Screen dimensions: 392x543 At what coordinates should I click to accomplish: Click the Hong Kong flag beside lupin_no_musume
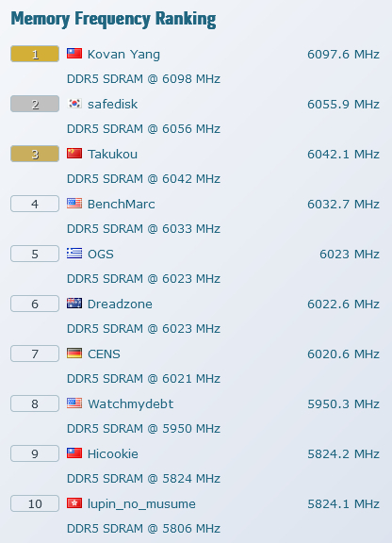click(x=74, y=502)
